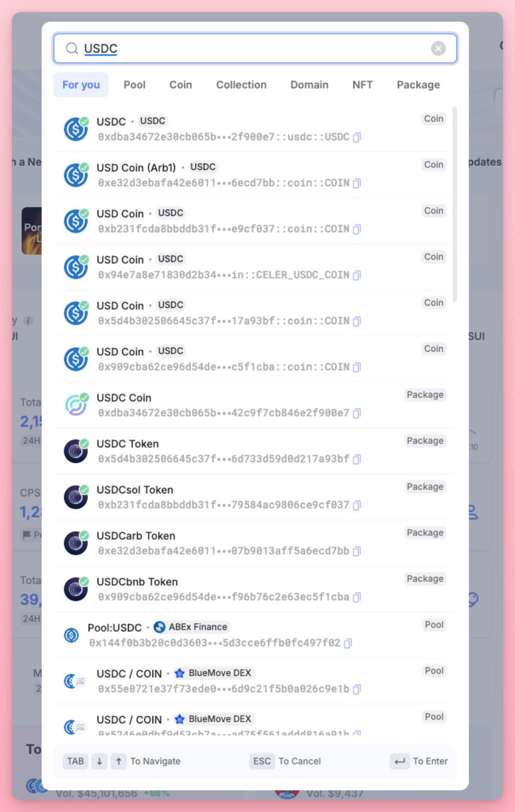This screenshot has width=515, height=812.
Task: Open the USDCarb Token package result
Action: point(253,543)
